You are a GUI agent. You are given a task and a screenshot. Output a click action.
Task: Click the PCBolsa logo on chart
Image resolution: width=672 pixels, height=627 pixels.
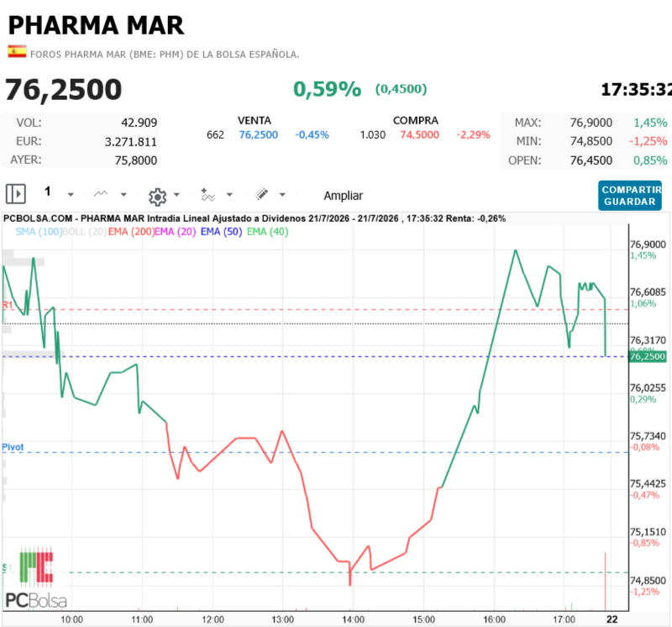[36, 577]
